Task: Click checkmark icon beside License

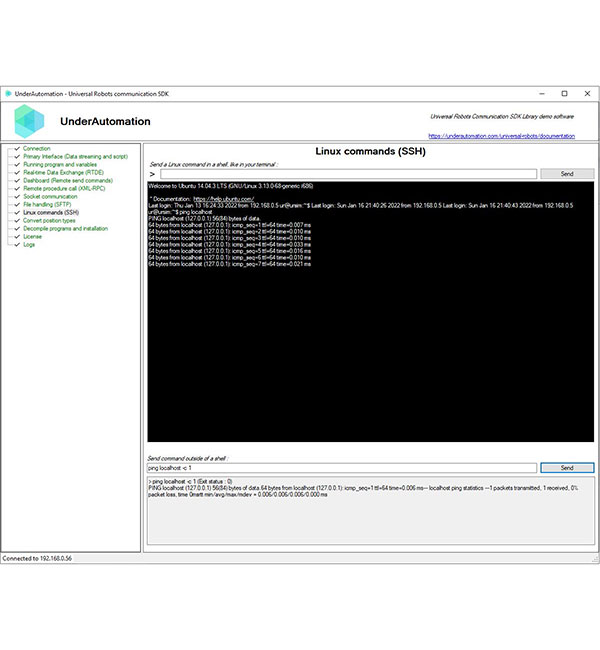Action: tap(17, 236)
